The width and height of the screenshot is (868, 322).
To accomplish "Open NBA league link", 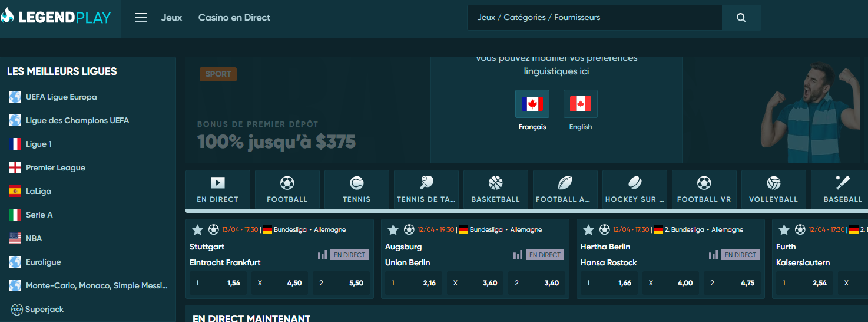I will click(x=34, y=239).
